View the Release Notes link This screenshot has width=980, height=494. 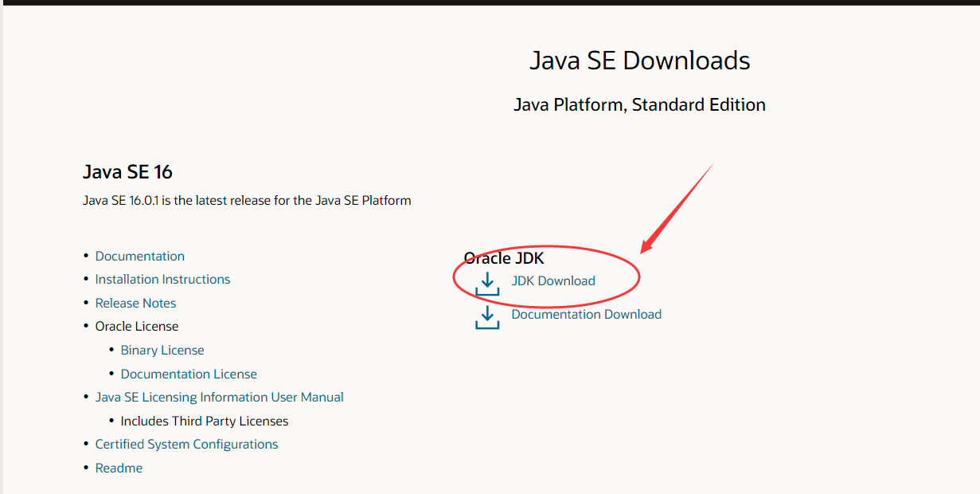[136, 303]
